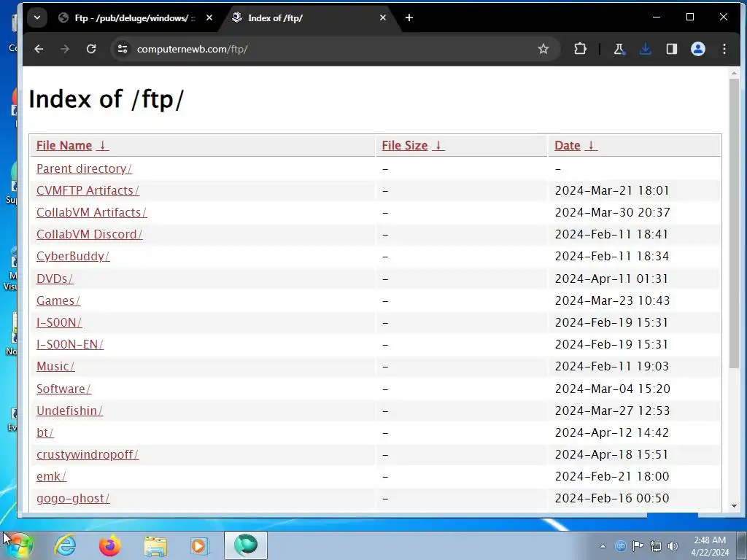
Task: Open Chrome three-dot menu
Action: [x=724, y=49]
